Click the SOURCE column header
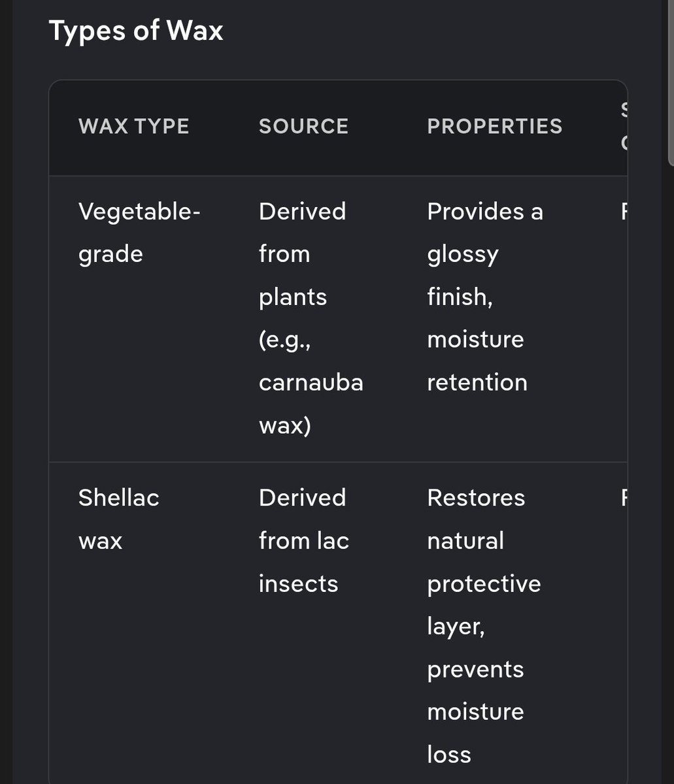Screen dimensions: 674x784 click(303, 126)
